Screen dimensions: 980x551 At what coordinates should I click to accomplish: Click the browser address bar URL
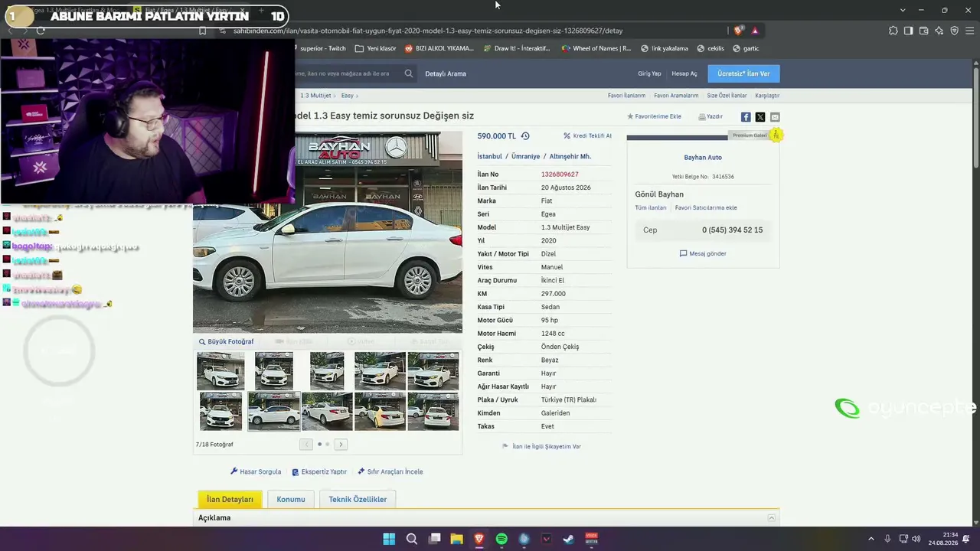click(x=428, y=31)
